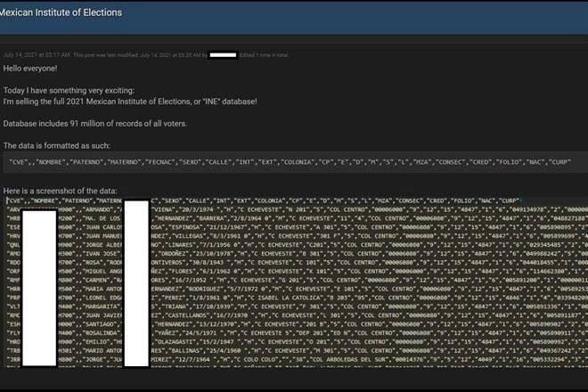
Task: Click the redacted author name after "by"
Action: [x=223, y=55]
